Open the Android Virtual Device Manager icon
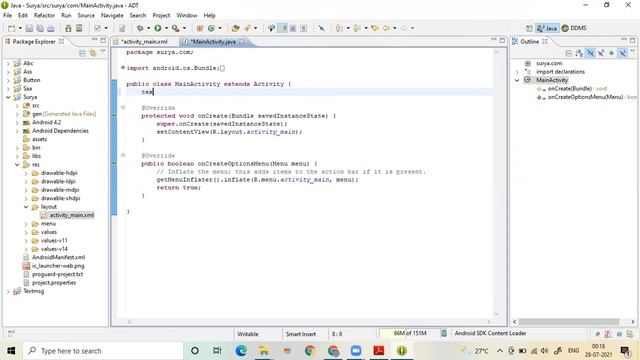Screen dimensions: 640x360 pos(79,28)
